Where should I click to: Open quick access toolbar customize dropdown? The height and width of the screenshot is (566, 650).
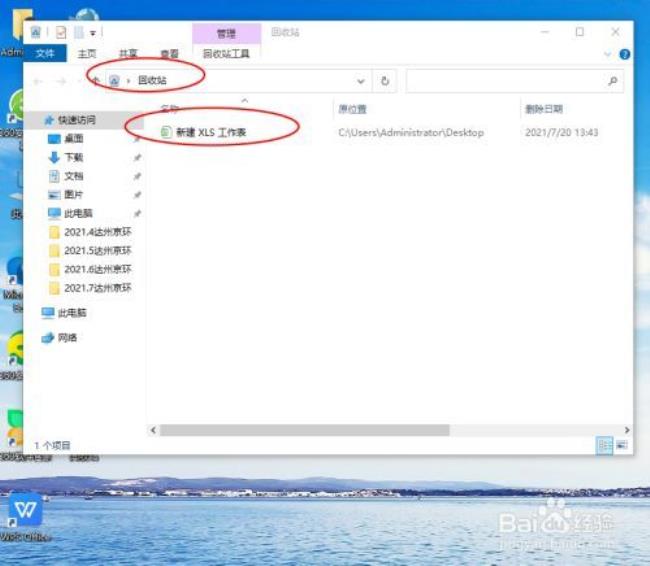93,33
